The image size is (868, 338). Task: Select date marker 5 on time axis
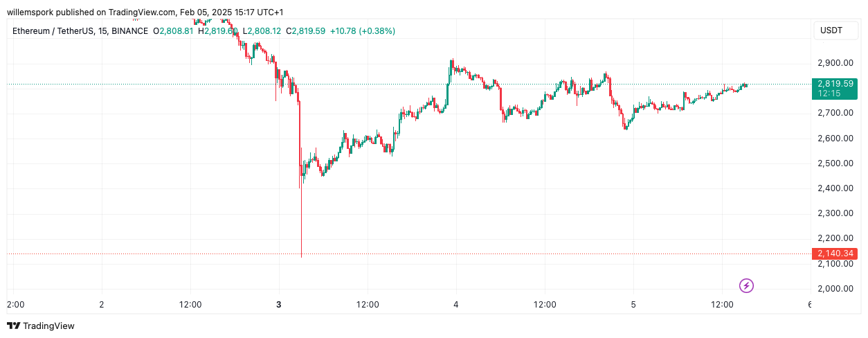click(633, 305)
